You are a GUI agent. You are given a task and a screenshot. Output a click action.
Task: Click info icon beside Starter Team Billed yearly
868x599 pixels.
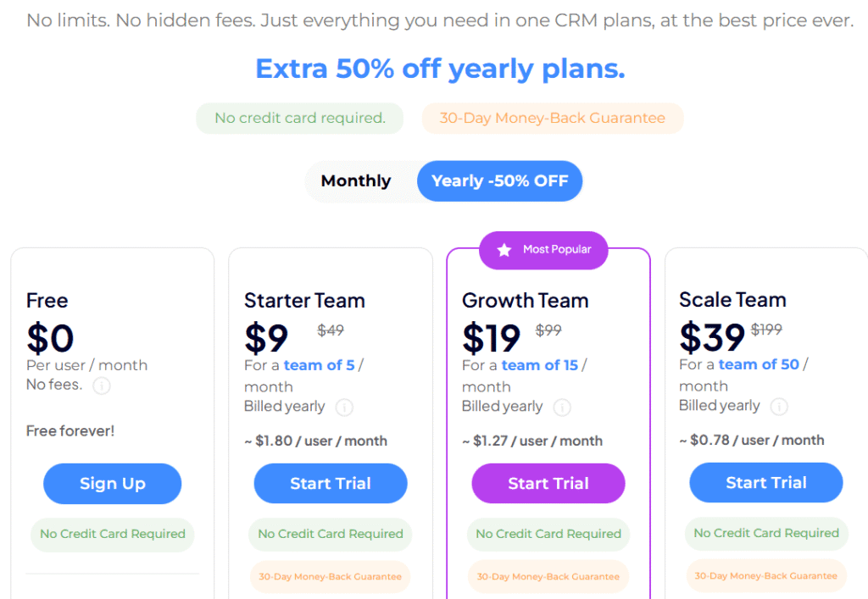click(x=344, y=408)
